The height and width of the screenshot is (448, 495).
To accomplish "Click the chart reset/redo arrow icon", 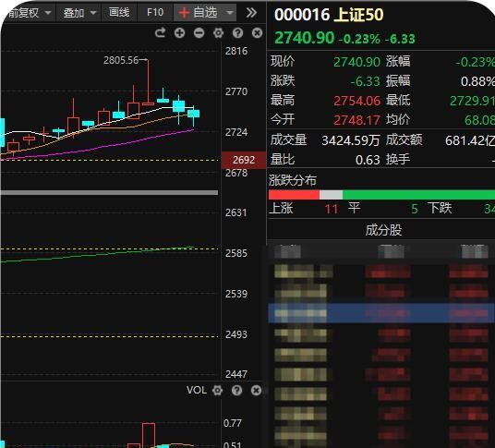I will [x=161, y=33].
